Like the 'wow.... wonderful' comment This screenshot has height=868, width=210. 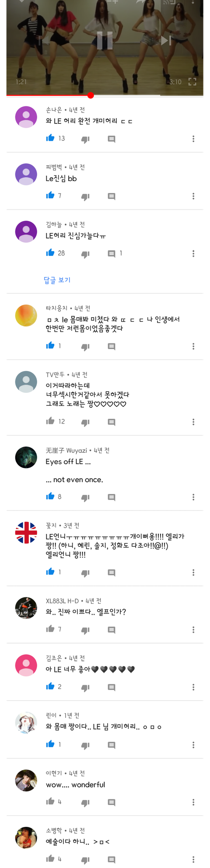click(x=50, y=801)
